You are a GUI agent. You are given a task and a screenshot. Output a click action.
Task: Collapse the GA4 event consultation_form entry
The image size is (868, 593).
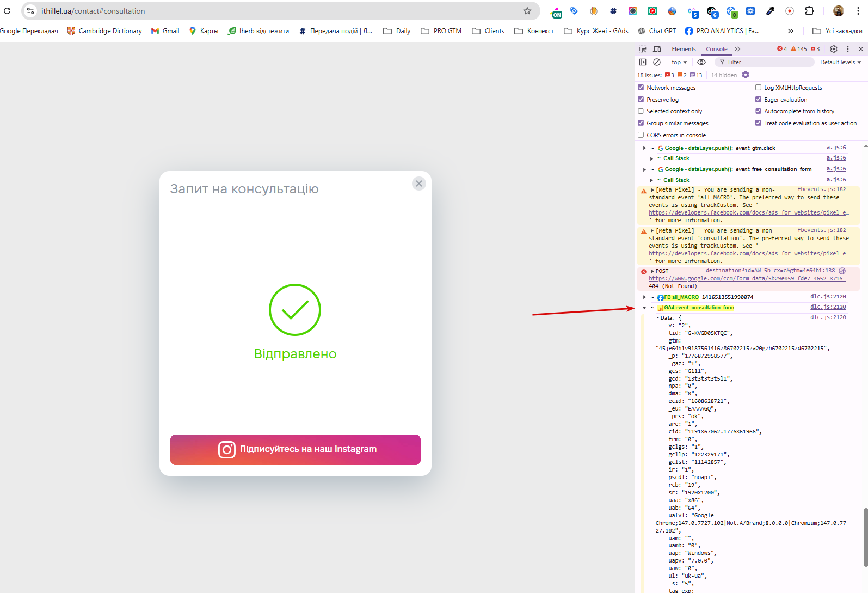[645, 308]
